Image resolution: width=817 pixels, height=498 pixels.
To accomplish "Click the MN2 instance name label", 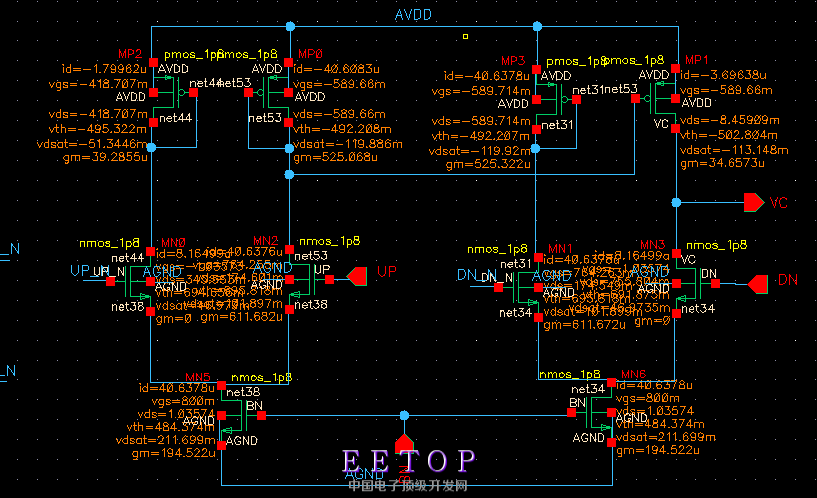I will (x=266, y=240).
